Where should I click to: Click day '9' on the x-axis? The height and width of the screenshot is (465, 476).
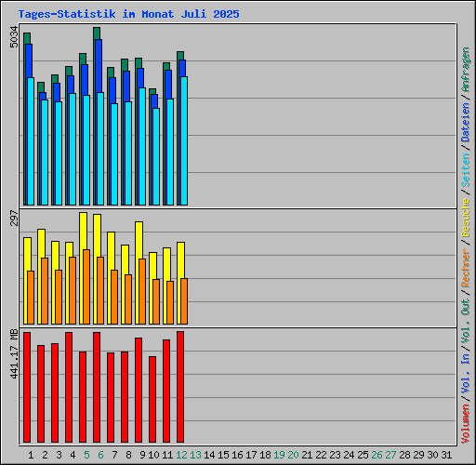coord(142,455)
